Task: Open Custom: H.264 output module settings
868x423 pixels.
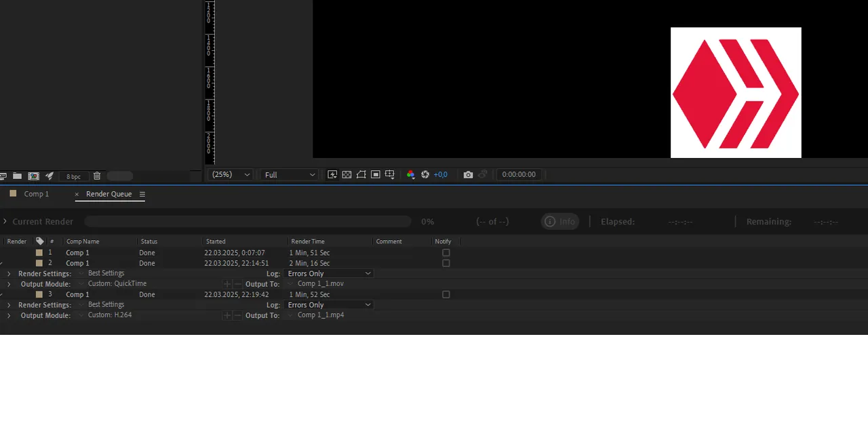Action: coord(110,315)
